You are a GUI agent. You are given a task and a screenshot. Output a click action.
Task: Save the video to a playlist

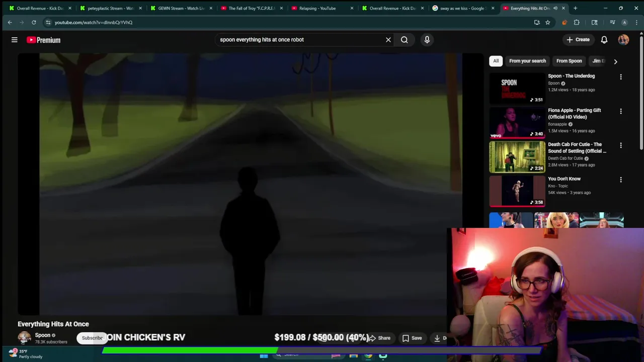pyautogui.click(x=412, y=338)
